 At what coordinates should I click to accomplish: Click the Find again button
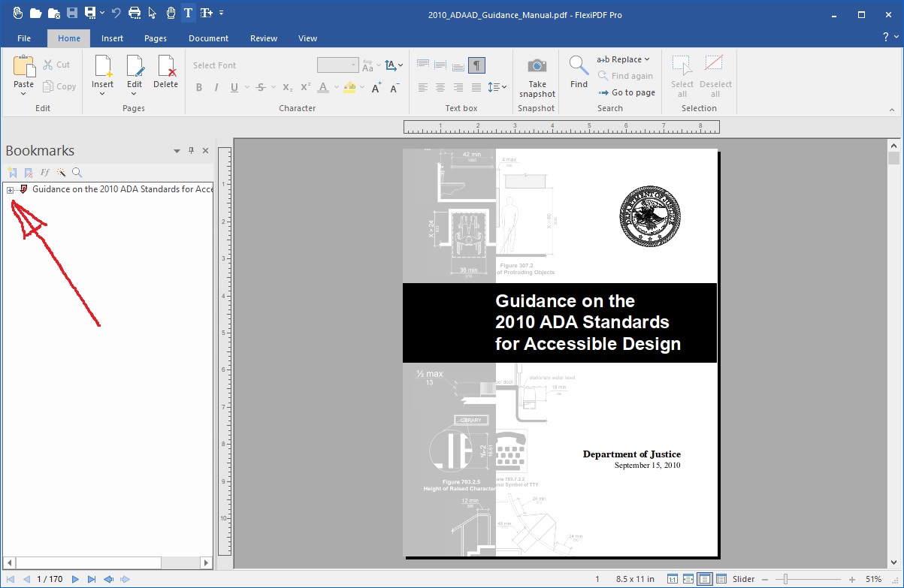625,76
